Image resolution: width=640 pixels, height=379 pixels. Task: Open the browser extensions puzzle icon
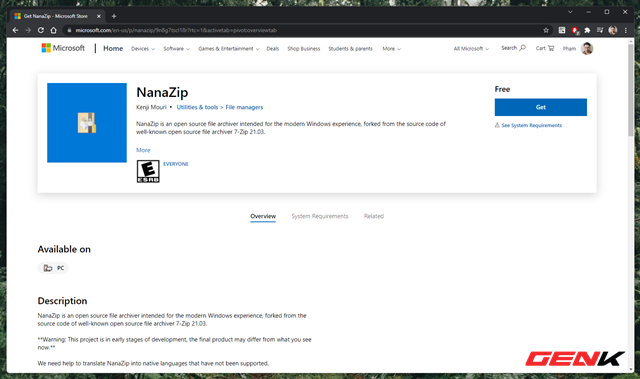point(587,30)
